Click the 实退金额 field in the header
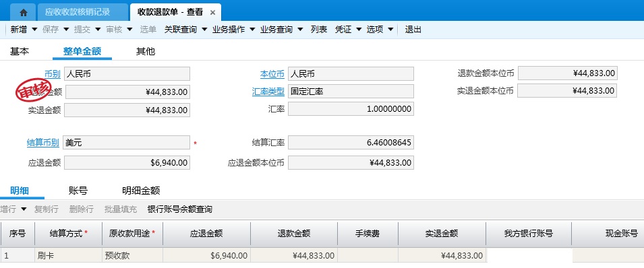Screen dimensions: 644x268 pyautogui.click(x=127, y=110)
